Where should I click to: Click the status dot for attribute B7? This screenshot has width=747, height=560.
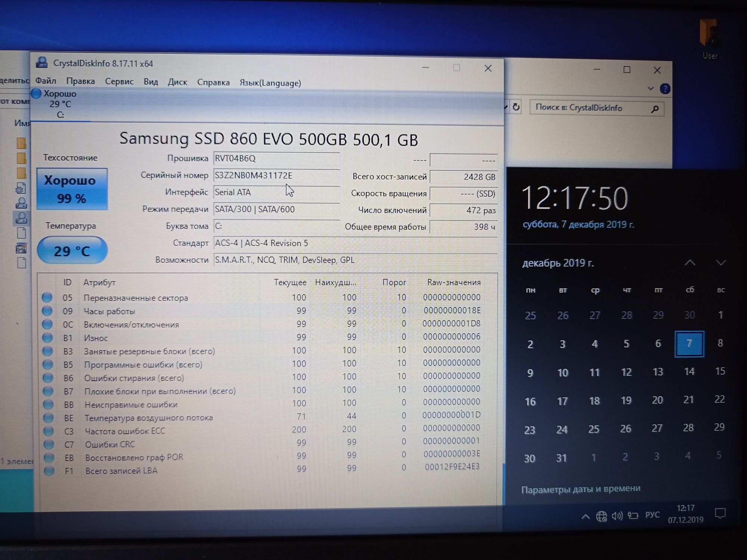(x=48, y=391)
